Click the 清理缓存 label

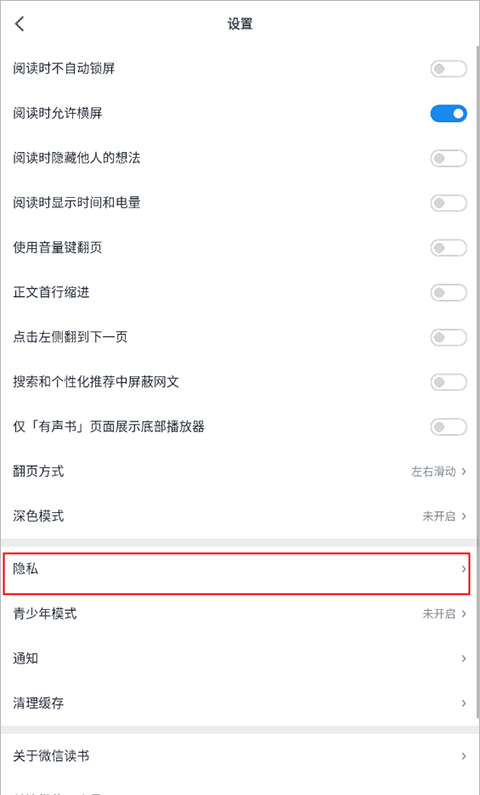click(39, 703)
